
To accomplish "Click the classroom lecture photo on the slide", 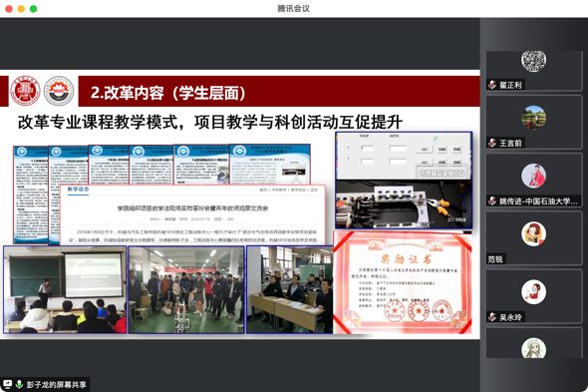I will click(65, 289).
